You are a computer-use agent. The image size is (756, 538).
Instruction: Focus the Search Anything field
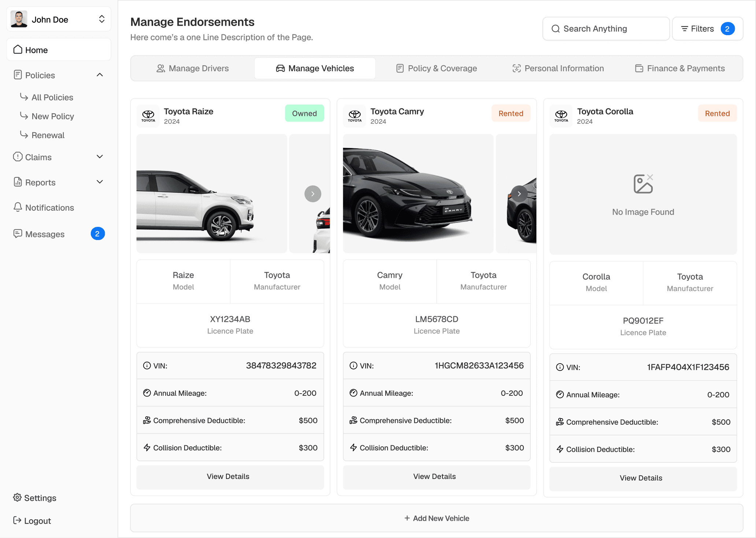click(x=606, y=29)
